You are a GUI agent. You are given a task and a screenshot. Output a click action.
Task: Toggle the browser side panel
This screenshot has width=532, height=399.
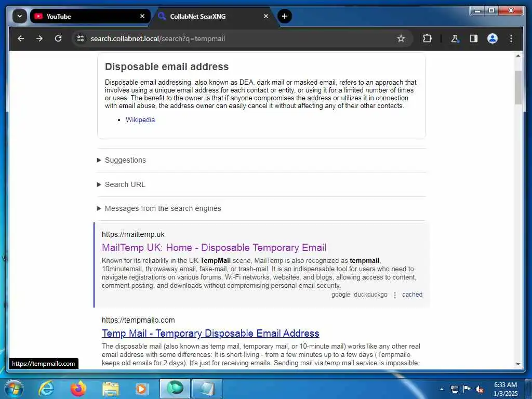(x=474, y=38)
